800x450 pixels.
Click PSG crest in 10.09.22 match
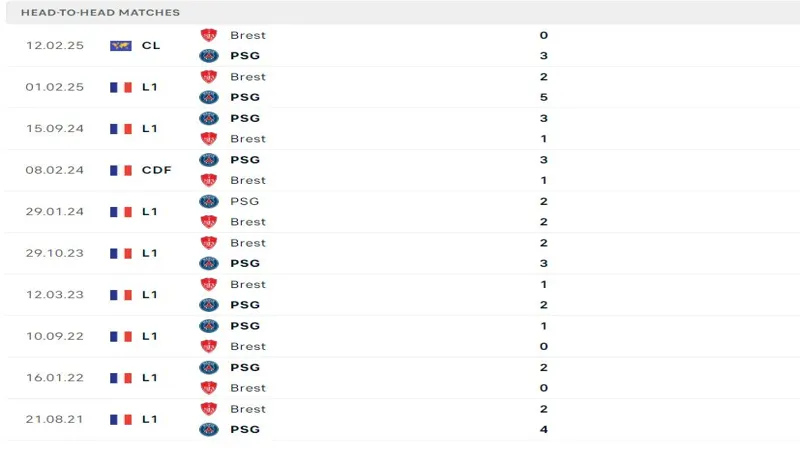[209, 326]
